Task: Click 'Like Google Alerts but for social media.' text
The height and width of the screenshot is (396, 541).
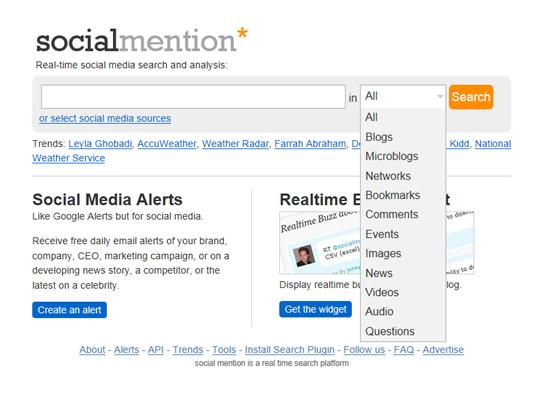Action: click(x=118, y=216)
